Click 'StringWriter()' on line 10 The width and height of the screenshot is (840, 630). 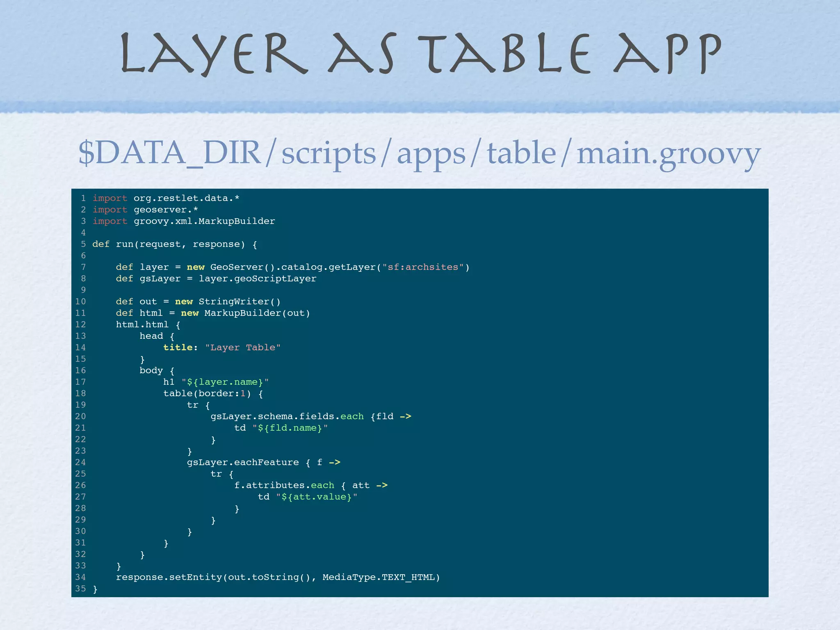240,302
